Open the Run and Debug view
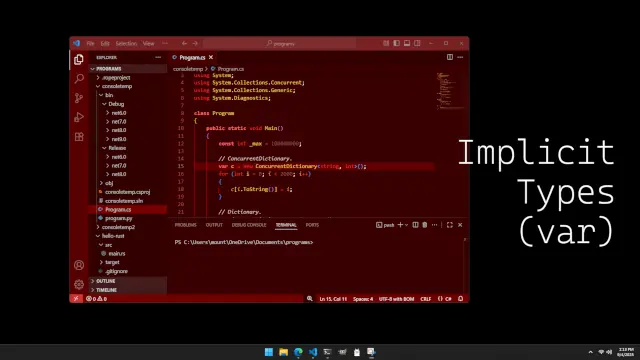This screenshot has height=360, width=640. coord(79,117)
